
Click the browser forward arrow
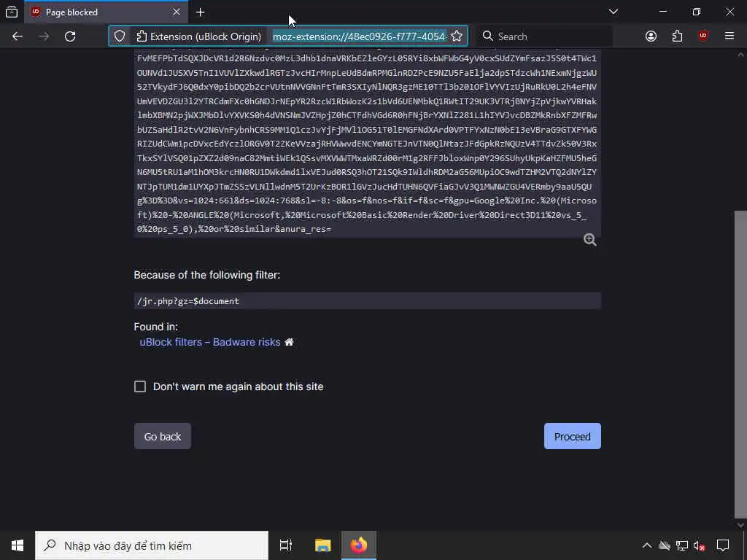point(44,36)
